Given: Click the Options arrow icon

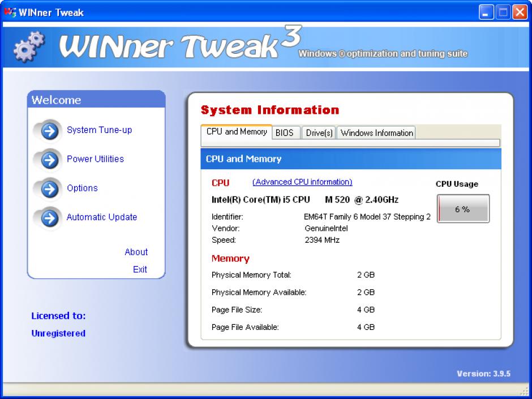Looking at the screenshot, I should [50, 189].
